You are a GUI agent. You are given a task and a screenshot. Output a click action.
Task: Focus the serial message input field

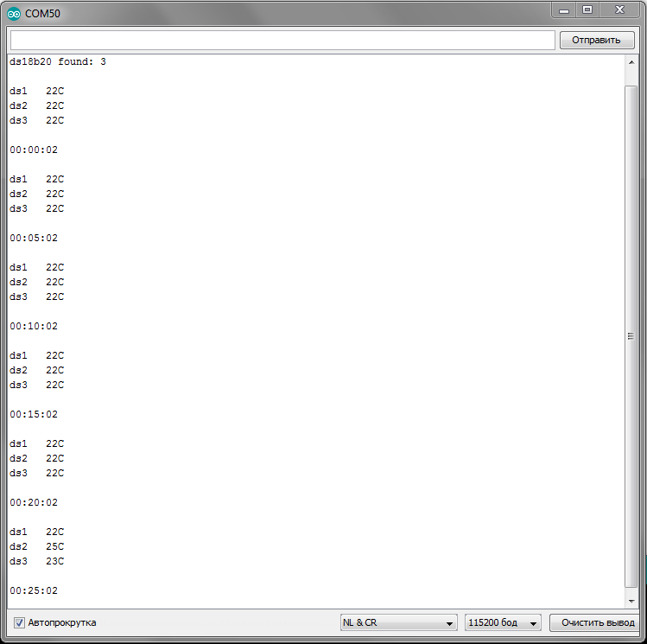282,40
